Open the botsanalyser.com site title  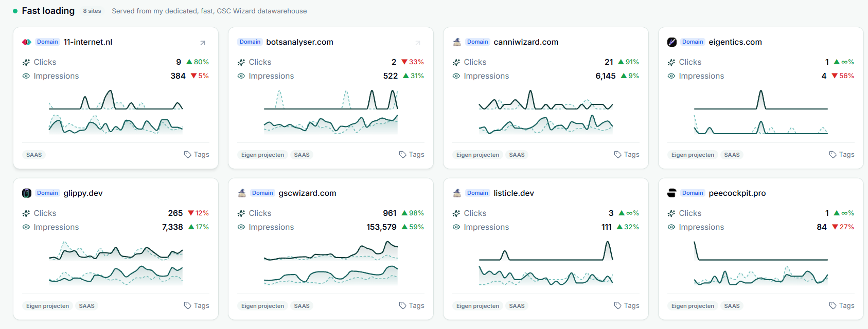(300, 42)
